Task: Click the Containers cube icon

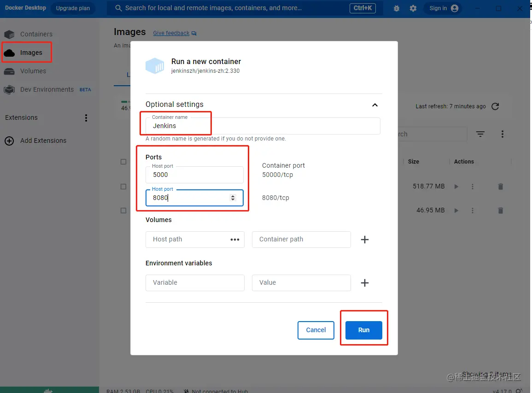Action: (9, 34)
